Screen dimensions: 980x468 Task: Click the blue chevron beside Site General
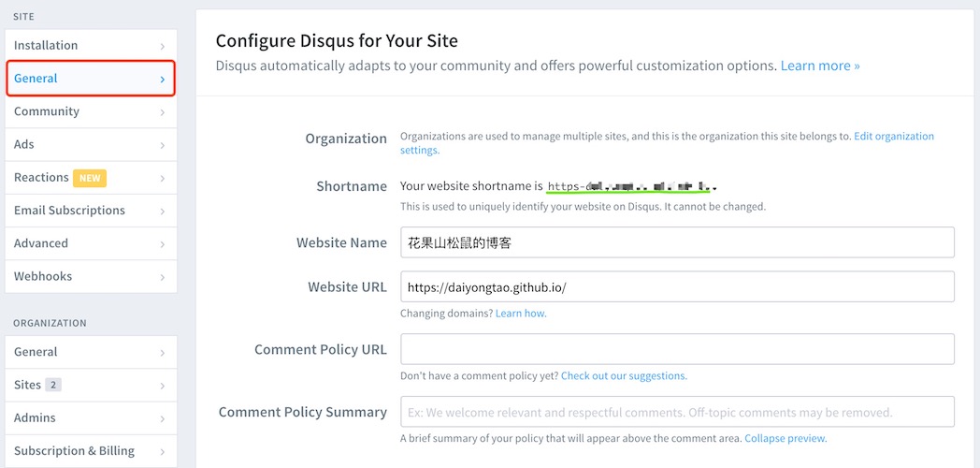point(163,80)
